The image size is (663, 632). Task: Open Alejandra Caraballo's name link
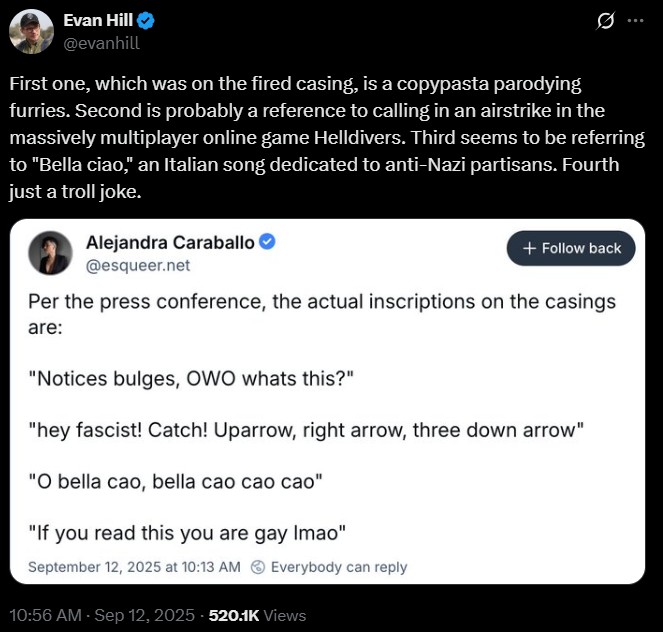point(170,242)
